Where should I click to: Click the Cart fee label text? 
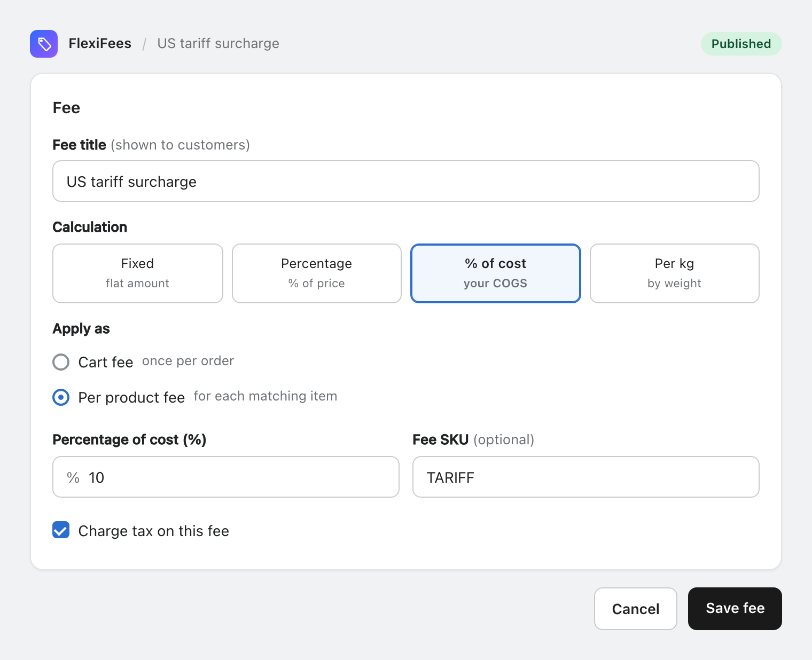click(x=106, y=362)
